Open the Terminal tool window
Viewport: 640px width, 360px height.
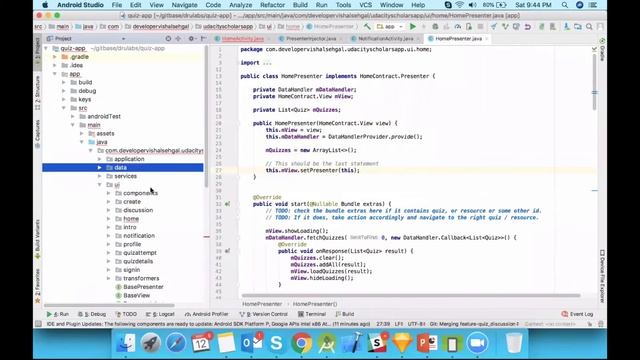click(312, 314)
